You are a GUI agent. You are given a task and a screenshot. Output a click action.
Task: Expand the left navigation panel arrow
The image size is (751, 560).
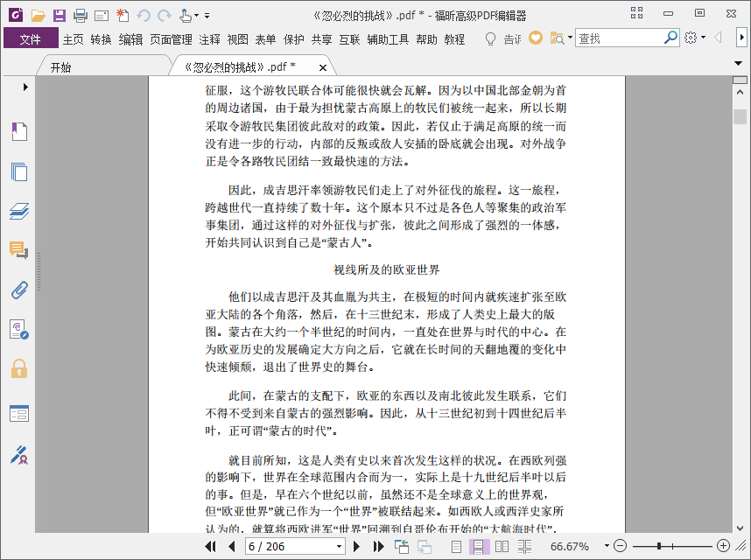click(25, 87)
